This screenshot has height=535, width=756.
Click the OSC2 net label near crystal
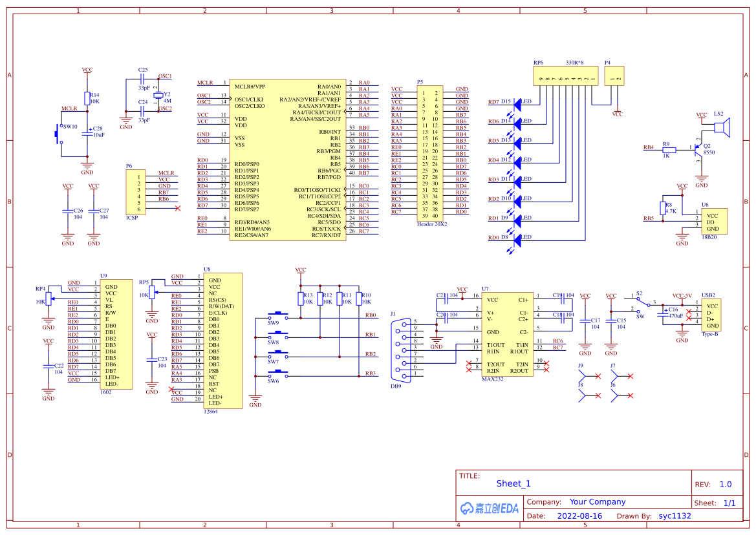[x=165, y=109]
